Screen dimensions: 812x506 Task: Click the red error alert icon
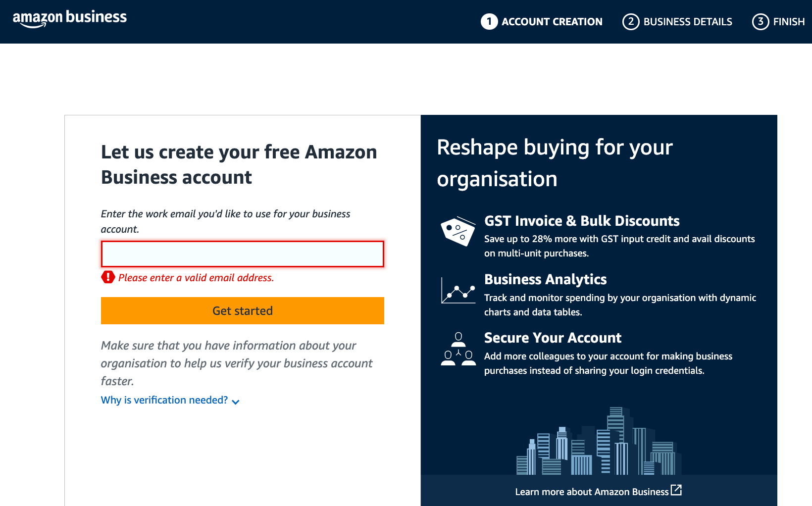[108, 277]
